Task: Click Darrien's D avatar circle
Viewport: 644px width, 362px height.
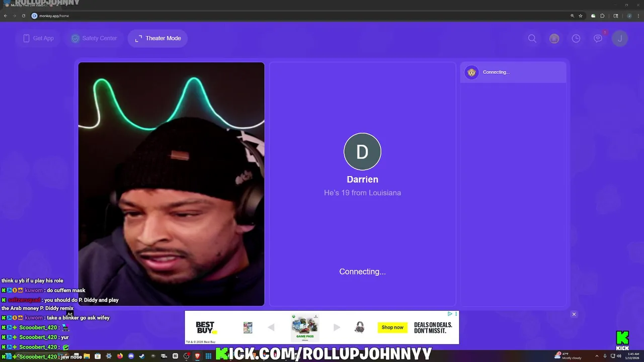Action: pos(362,151)
